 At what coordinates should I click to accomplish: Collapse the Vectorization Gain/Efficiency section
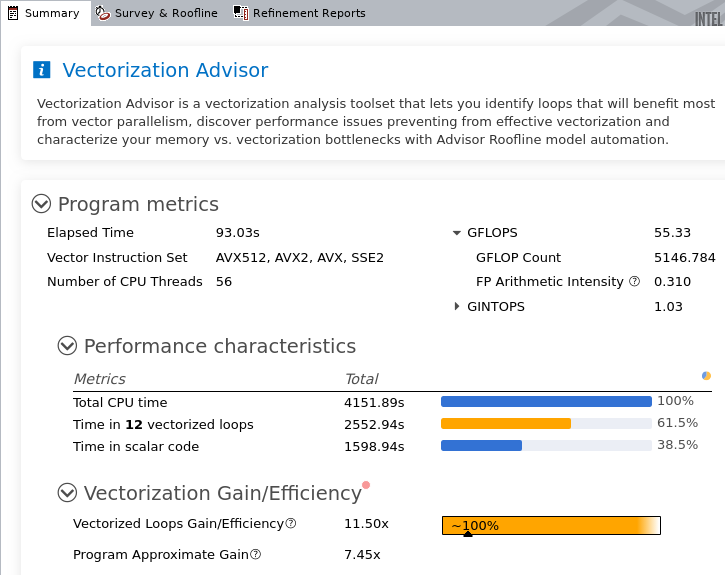tap(67, 493)
